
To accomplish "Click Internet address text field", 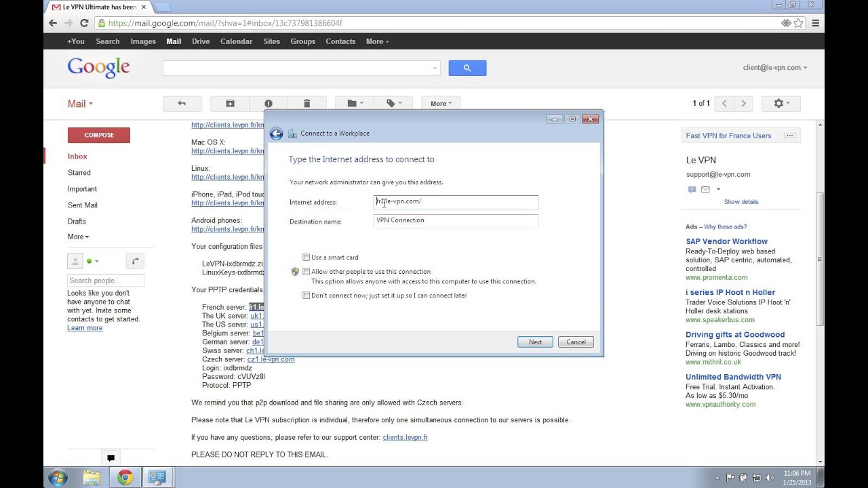I will (x=456, y=202).
